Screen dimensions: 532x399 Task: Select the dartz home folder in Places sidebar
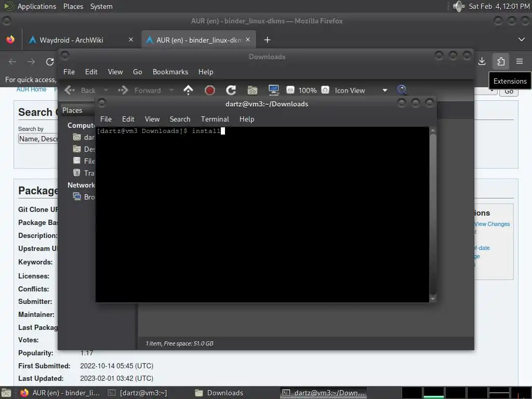click(x=84, y=137)
